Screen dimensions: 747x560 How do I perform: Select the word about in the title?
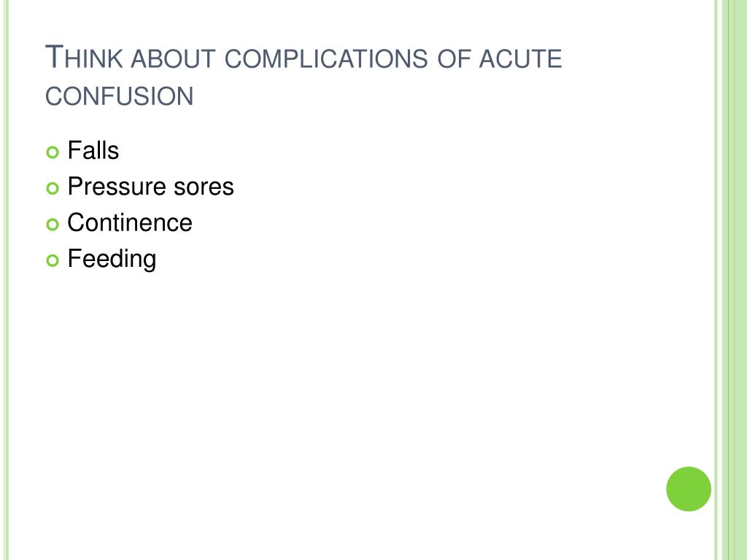174,58
